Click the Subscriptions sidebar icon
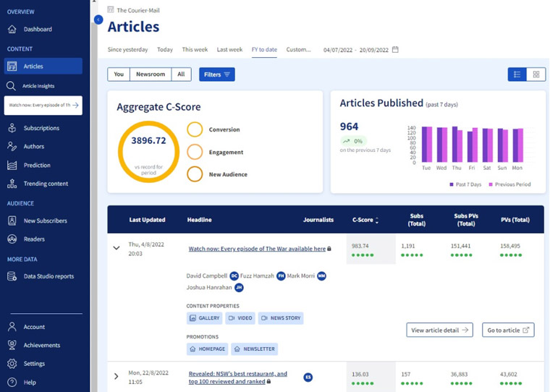This screenshot has width=550, height=392. pyautogui.click(x=12, y=128)
